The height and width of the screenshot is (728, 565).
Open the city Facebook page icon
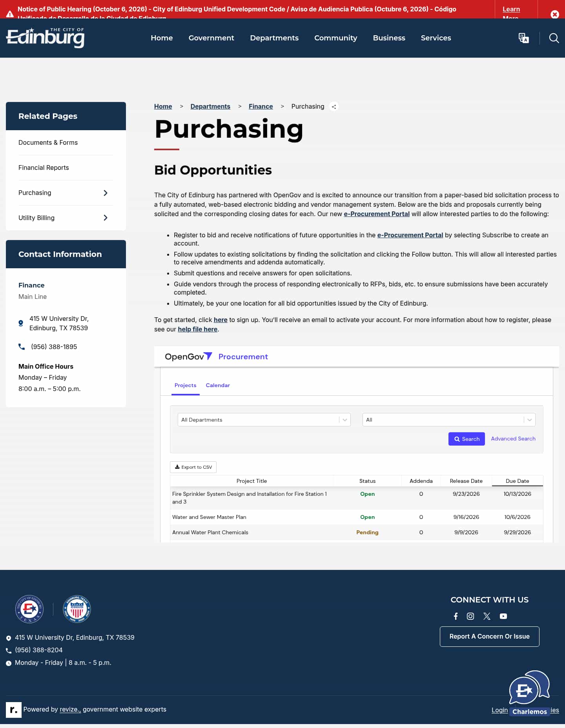[x=456, y=616]
